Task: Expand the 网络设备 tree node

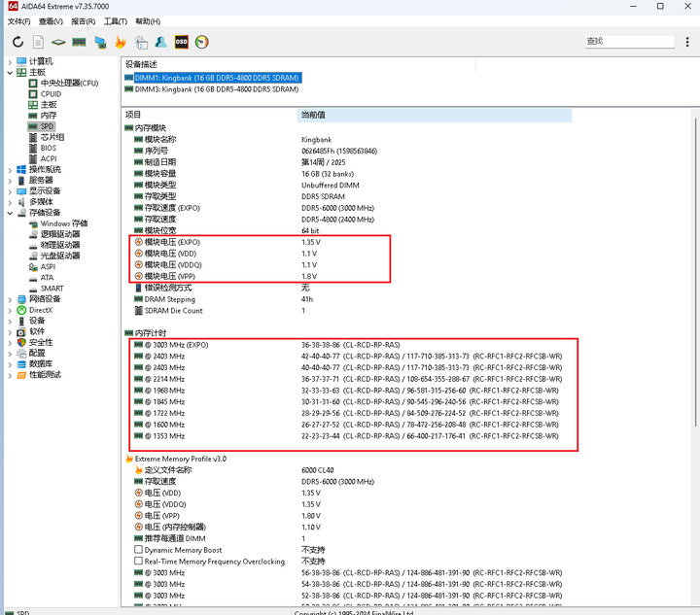Action: (x=10, y=299)
